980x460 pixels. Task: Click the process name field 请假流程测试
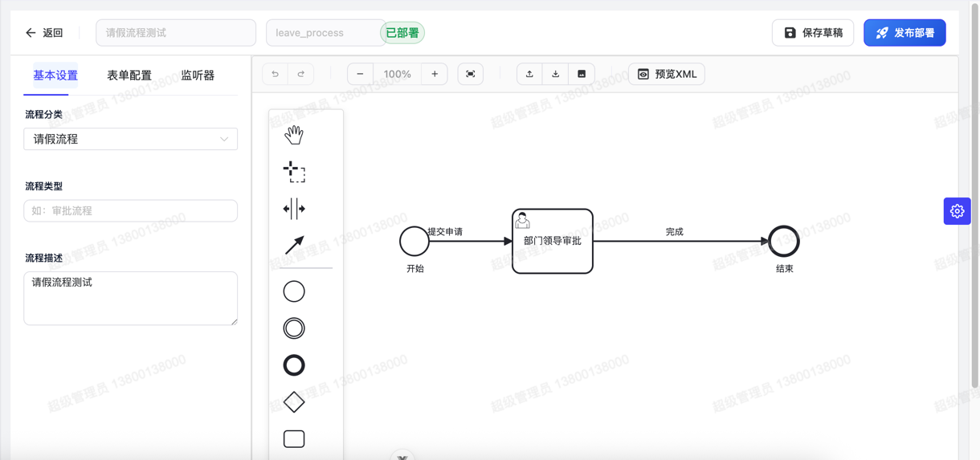(x=176, y=33)
